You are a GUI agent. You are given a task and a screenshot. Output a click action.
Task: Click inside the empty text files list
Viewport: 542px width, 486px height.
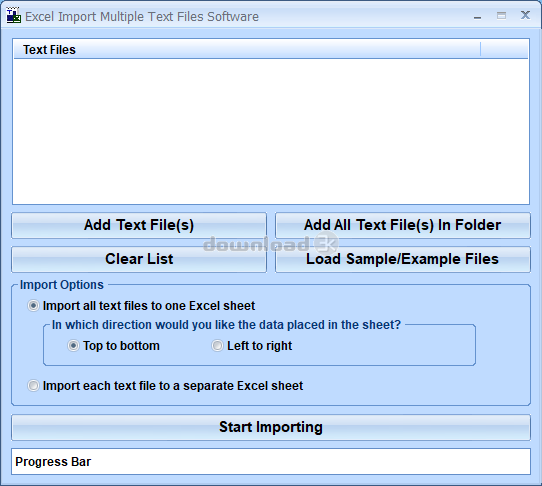271,131
